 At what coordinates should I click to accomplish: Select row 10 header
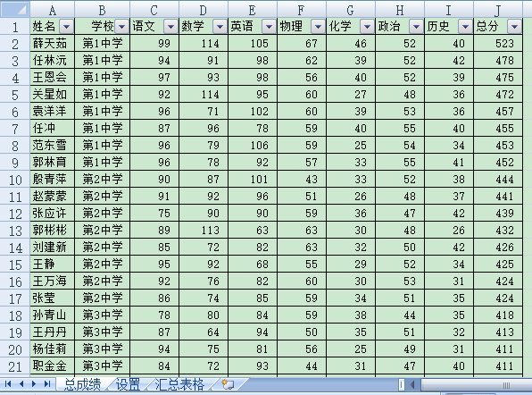(x=15, y=180)
